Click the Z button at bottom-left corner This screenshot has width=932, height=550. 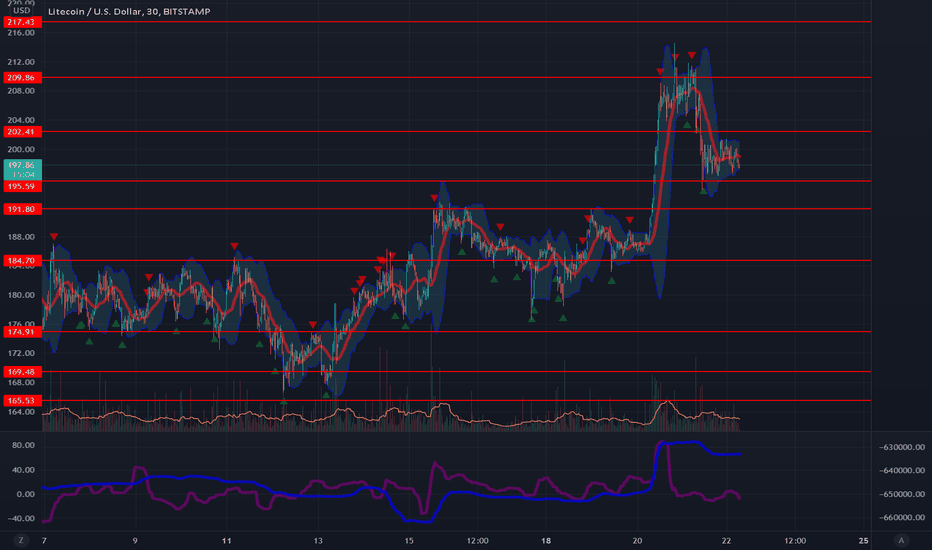tap(21, 540)
